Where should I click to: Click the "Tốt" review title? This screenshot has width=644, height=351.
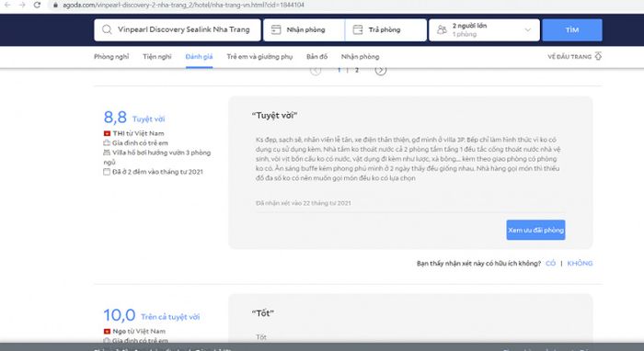point(263,313)
